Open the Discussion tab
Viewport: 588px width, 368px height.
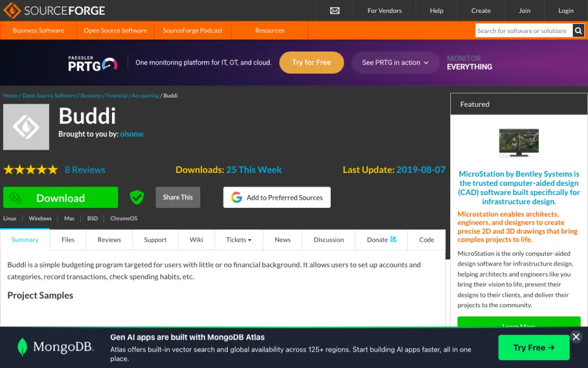coord(328,240)
